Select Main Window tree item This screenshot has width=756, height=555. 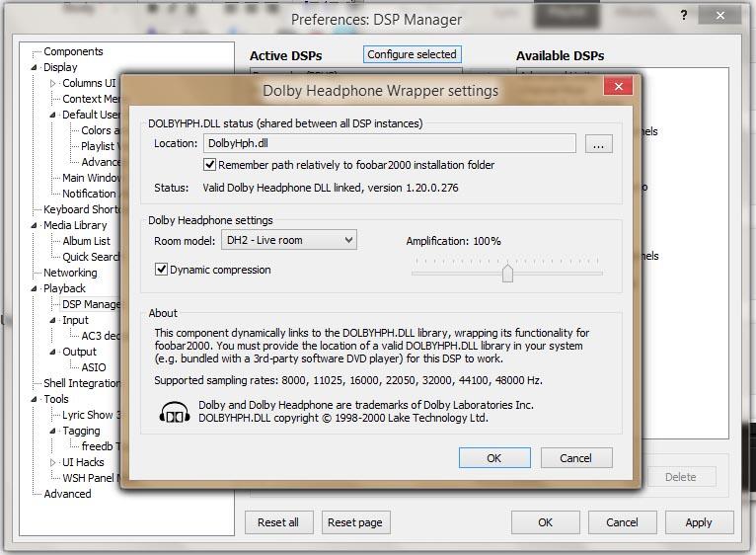click(x=91, y=178)
